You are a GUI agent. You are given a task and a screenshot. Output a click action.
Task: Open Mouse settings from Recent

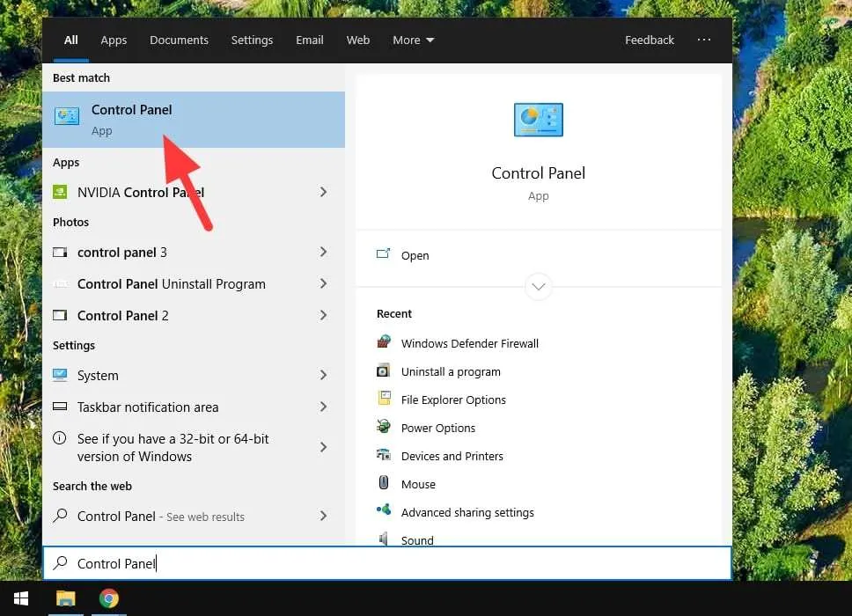click(418, 484)
